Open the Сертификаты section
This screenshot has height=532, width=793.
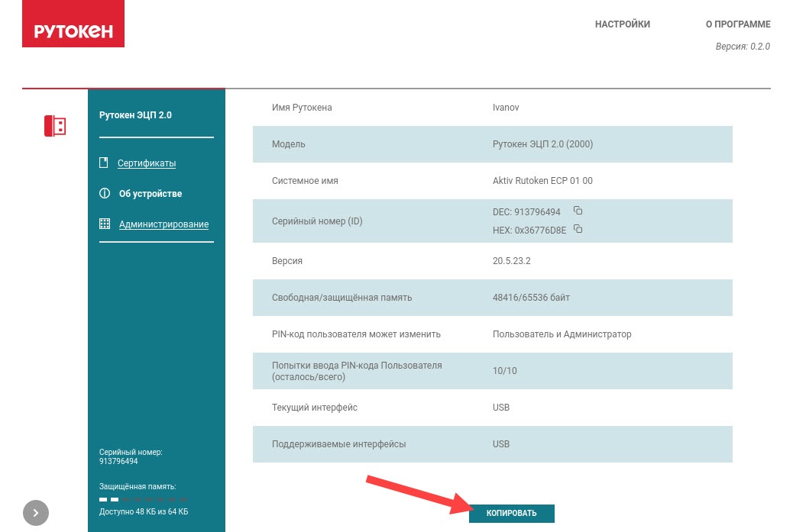click(147, 163)
